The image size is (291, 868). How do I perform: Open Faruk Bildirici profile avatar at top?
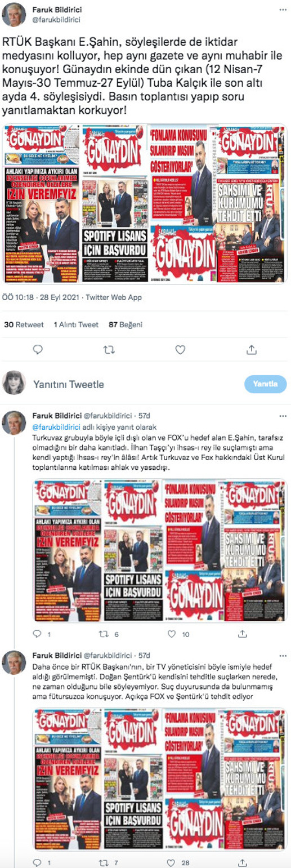14,15
